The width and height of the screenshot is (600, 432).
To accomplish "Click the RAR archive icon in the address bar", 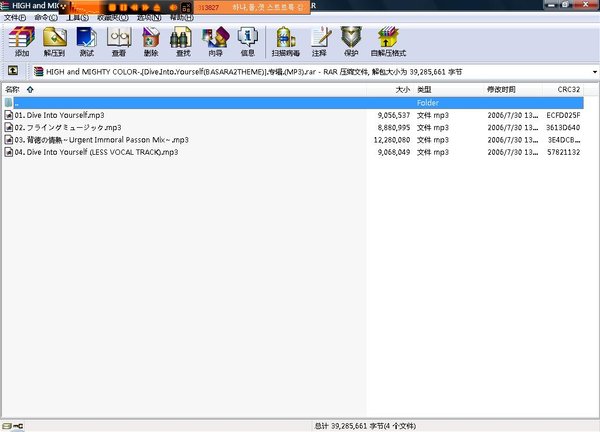I will point(38,72).
